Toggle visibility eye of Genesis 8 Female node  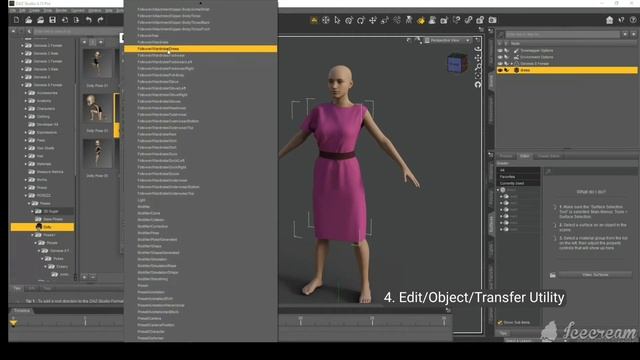[500, 64]
